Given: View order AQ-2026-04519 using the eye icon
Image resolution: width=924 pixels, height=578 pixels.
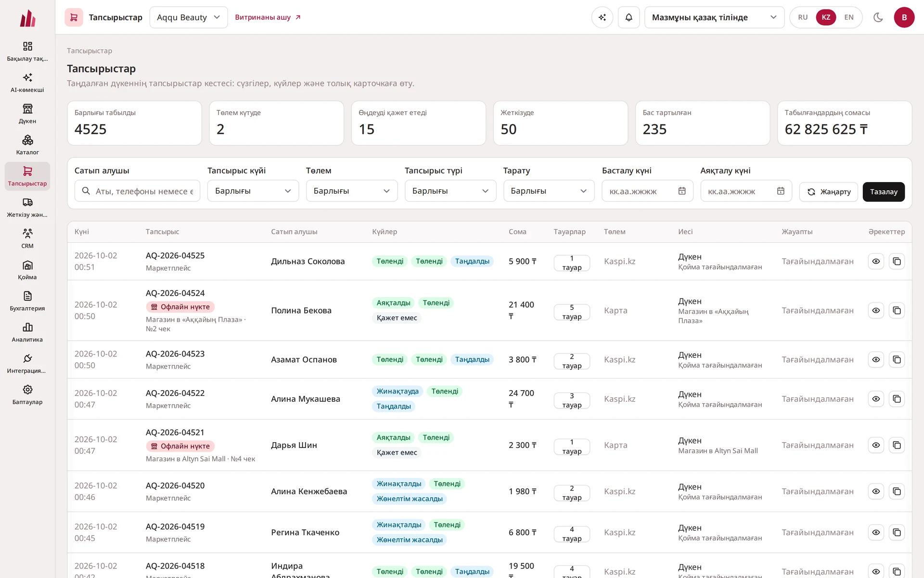Looking at the screenshot, I should click(x=876, y=532).
